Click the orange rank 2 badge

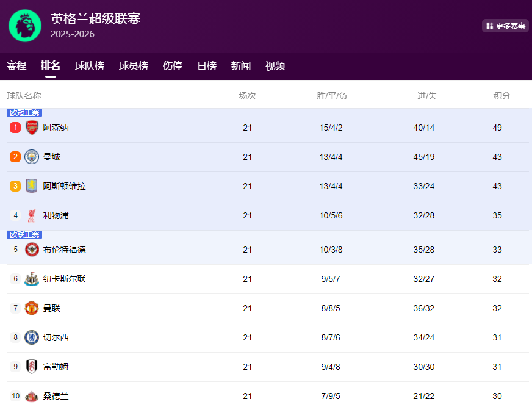click(15, 157)
